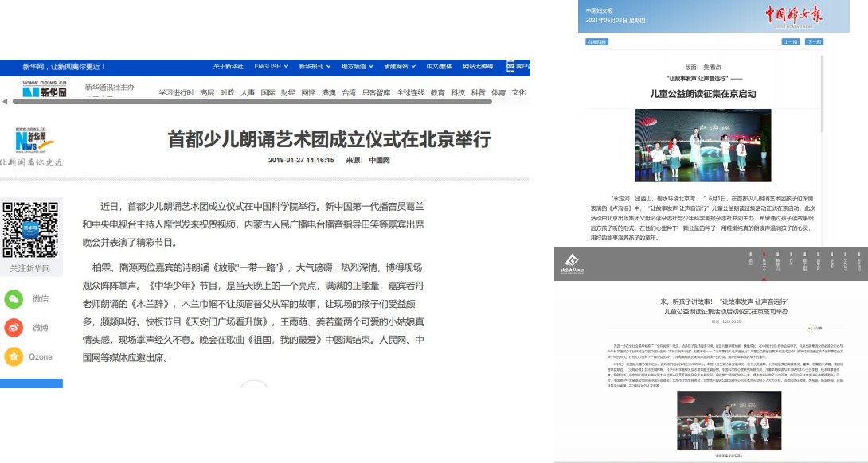Open the 国际 nav item
Screen dimensions: 868x463
coord(268,92)
